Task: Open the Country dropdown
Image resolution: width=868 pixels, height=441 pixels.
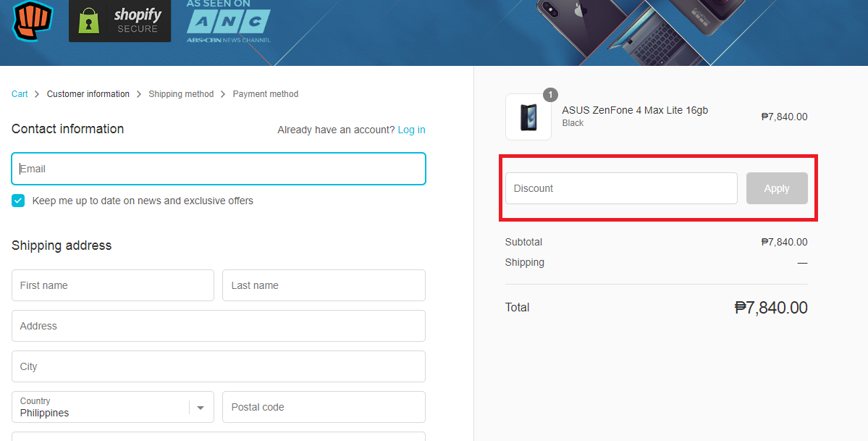Action: (x=113, y=407)
